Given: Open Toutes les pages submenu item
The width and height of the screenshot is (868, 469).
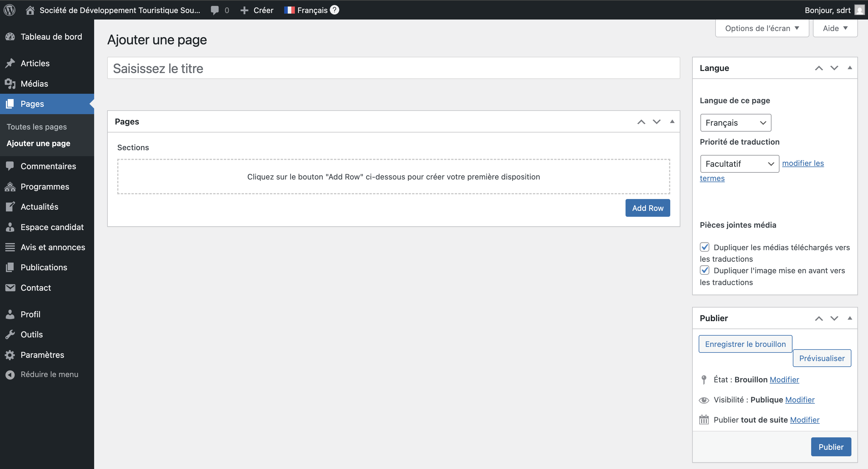Looking at the screenshot, I should (x=37, y=127).
